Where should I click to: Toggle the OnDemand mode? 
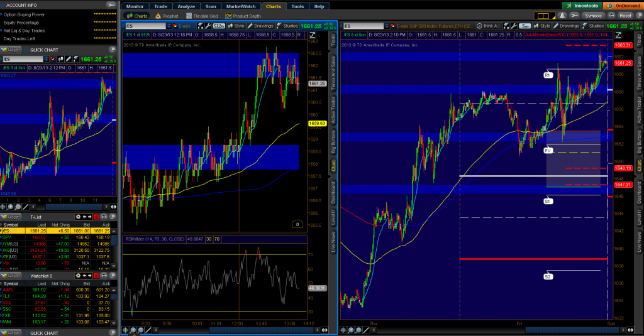[x=621, y=6]
